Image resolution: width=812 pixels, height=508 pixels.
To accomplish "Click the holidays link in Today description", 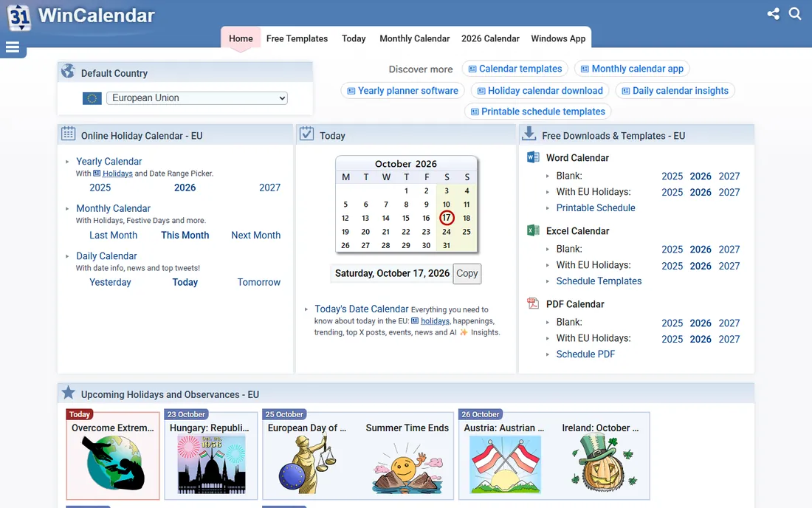I will [435, 321].
